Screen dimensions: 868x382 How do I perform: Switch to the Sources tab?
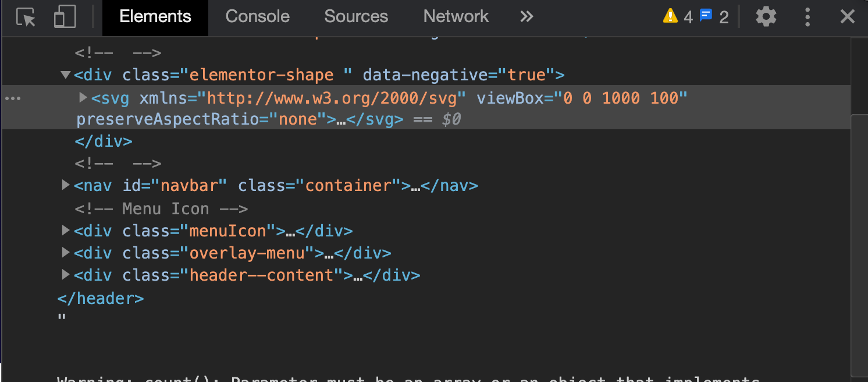[x=356, y=17]
